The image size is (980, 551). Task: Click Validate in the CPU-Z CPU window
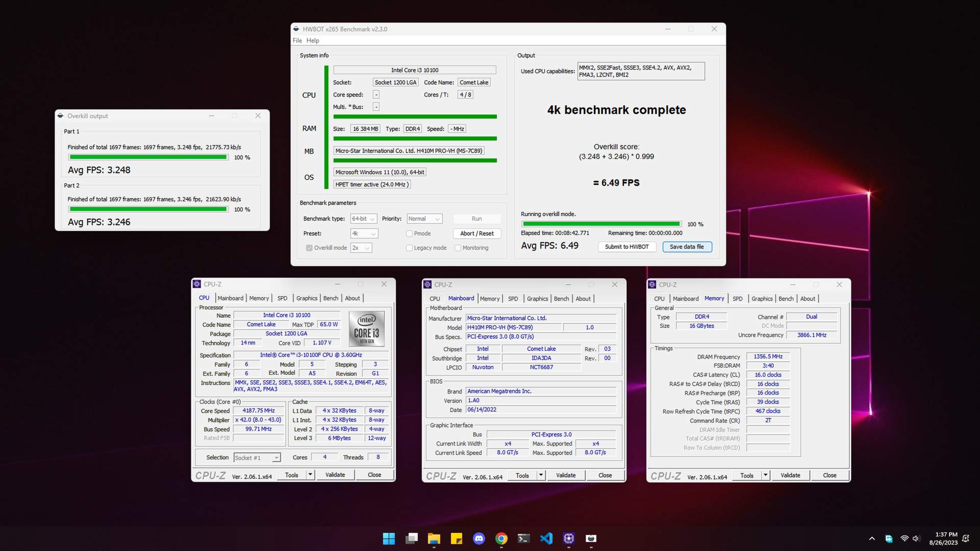tap(335, 475)
